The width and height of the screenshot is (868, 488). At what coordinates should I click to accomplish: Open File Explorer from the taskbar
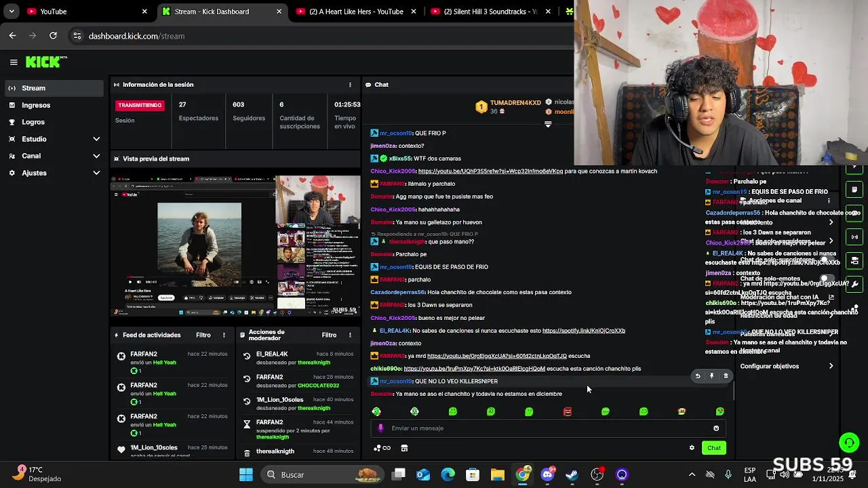click(498, 474)
